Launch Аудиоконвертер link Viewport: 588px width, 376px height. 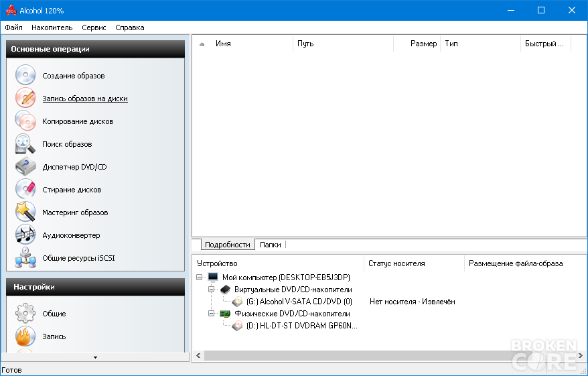click(x=71, y=235)
